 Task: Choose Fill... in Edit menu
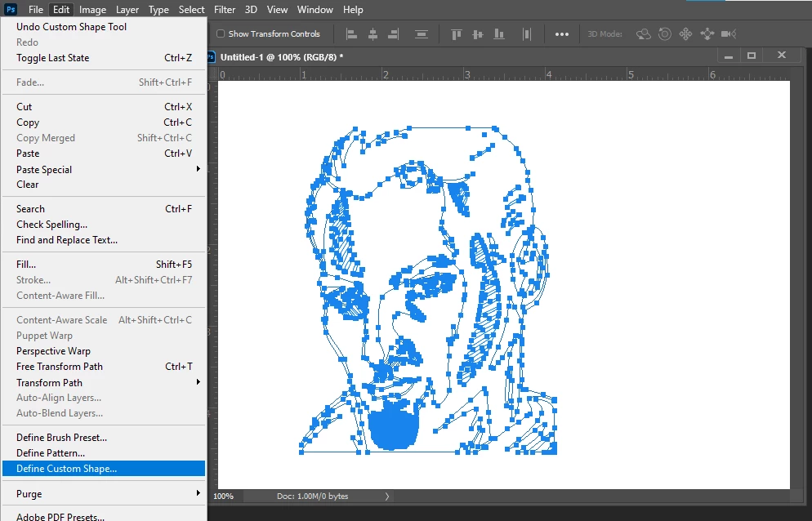tap(104, 264)
